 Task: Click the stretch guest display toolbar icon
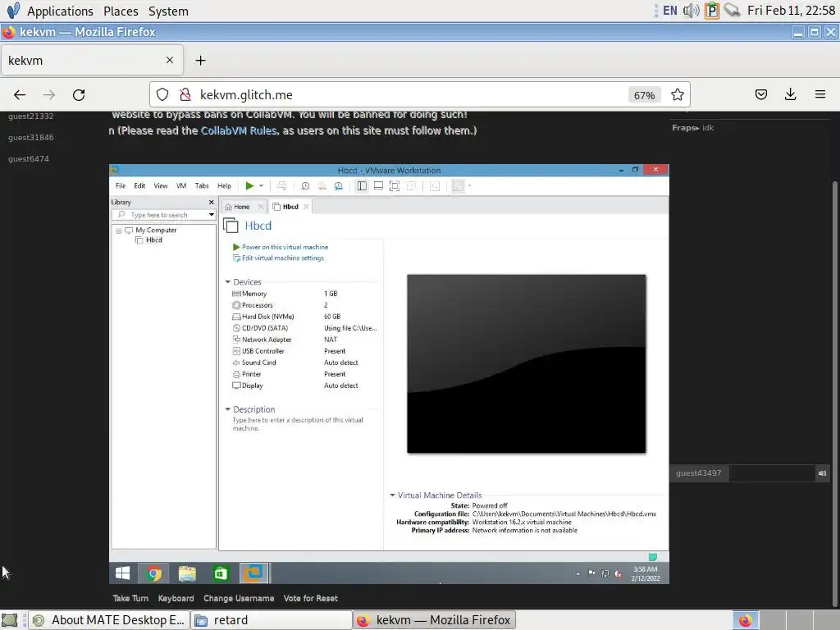tap(458, 186)
